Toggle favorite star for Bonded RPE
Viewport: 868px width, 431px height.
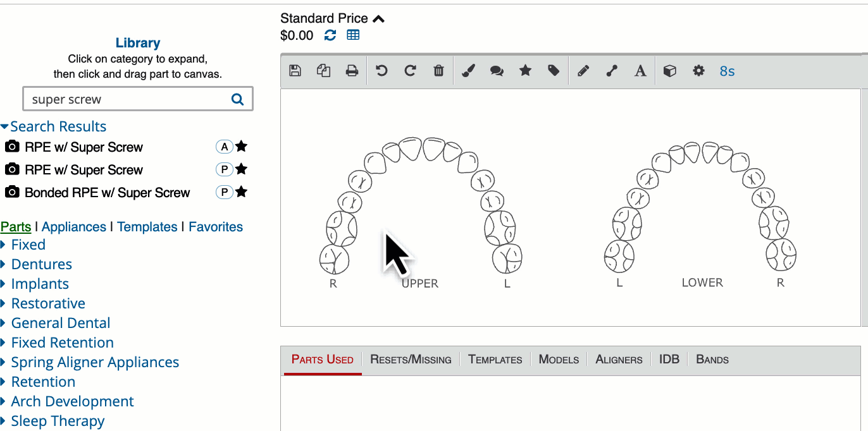coord(241,192)
